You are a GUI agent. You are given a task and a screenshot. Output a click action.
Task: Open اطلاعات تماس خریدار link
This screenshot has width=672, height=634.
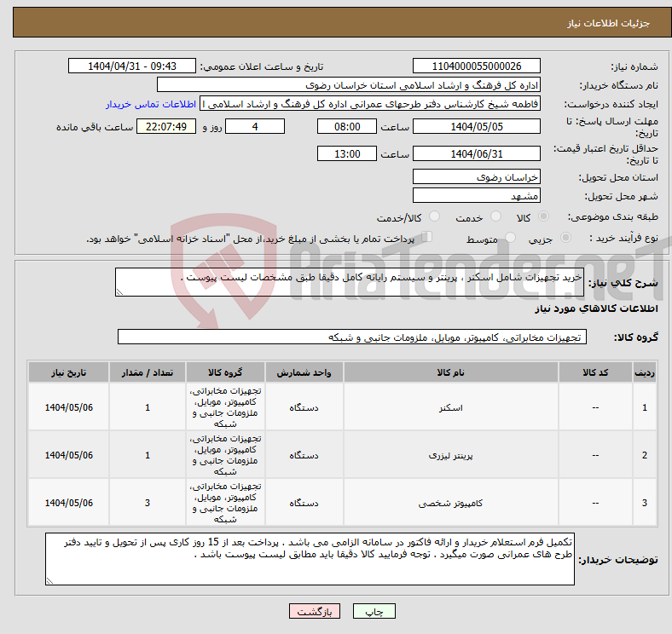[151, 104]
